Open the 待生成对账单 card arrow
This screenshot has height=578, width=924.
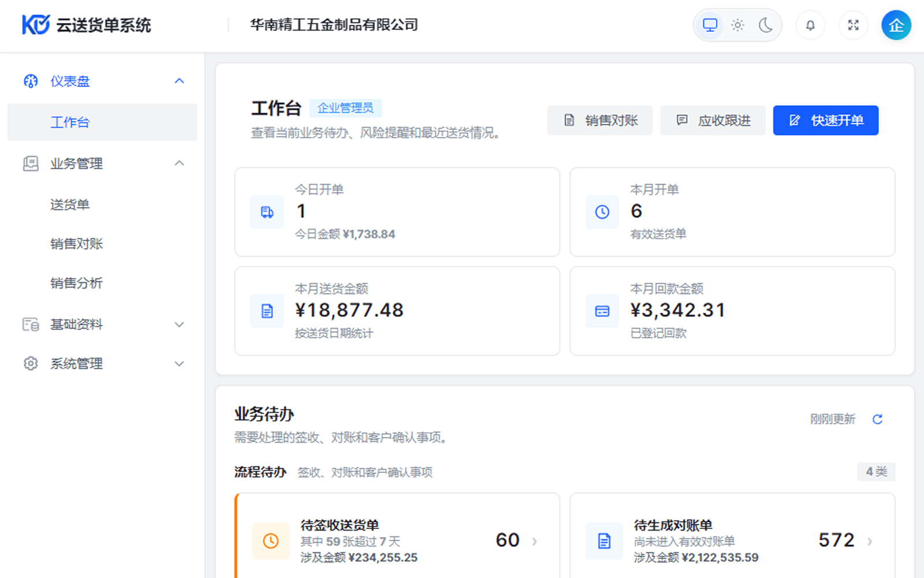[870, 541]
